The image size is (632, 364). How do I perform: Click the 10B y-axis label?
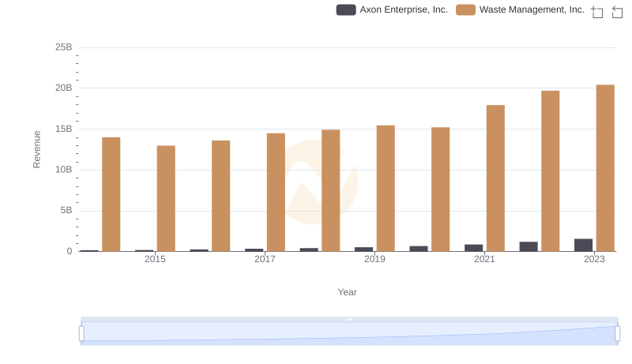pyautogui.click(x=64, y=170)
